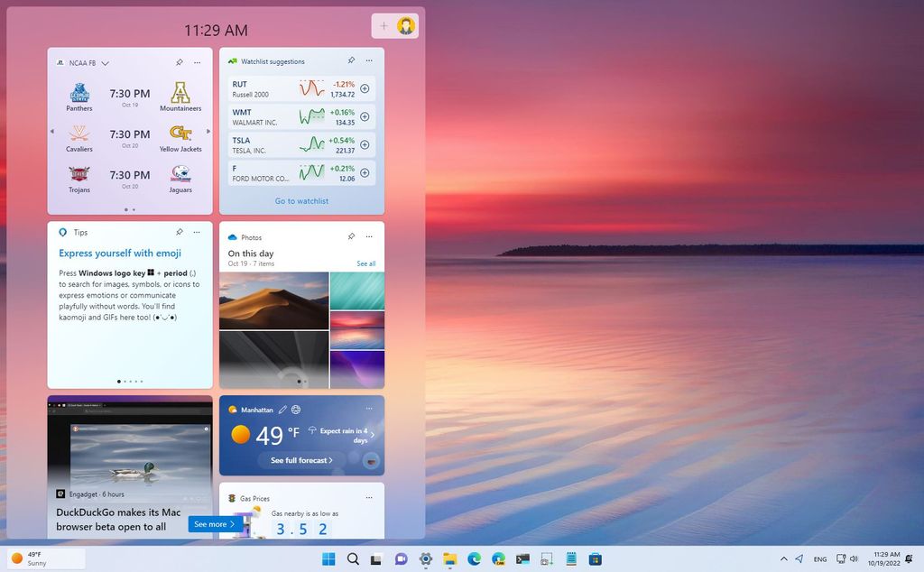Show more games with the right carousel arrow

click(x=207, y=130)
